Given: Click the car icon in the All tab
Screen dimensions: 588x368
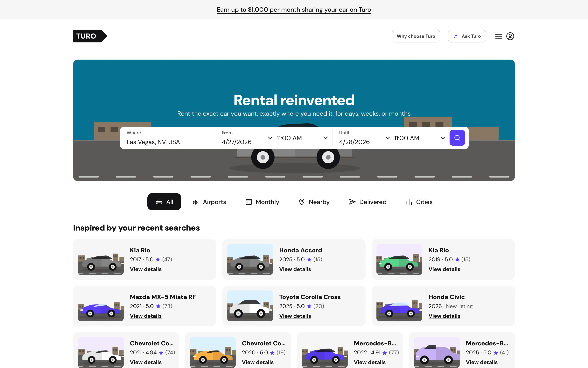Looking at the screenshot, I should coord(159,202).
